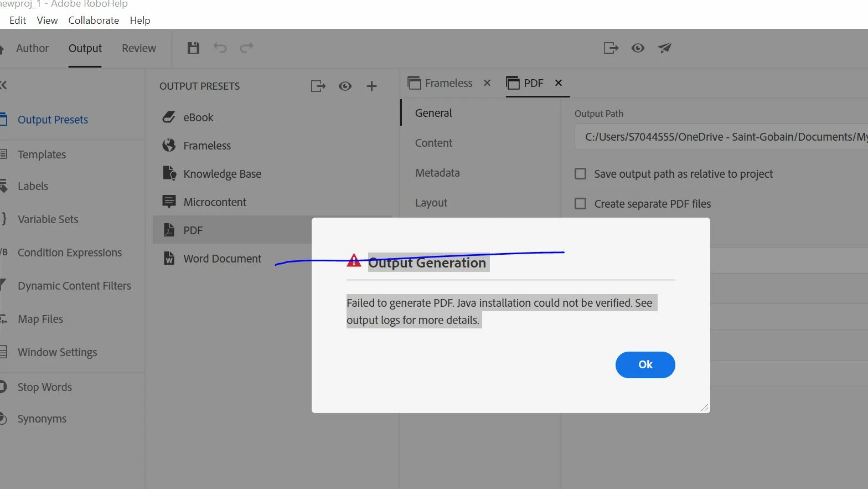Open the Collaborate menu

[x=94, y=20]
